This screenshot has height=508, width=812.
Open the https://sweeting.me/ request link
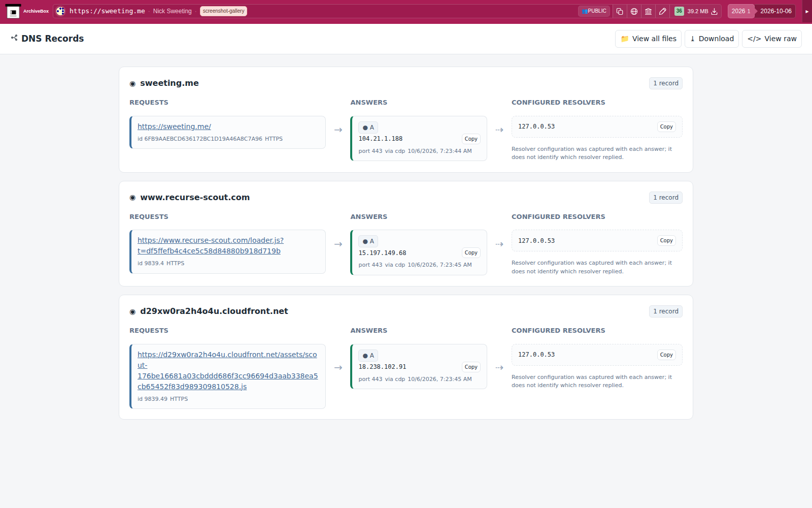[x=174, y=126]
